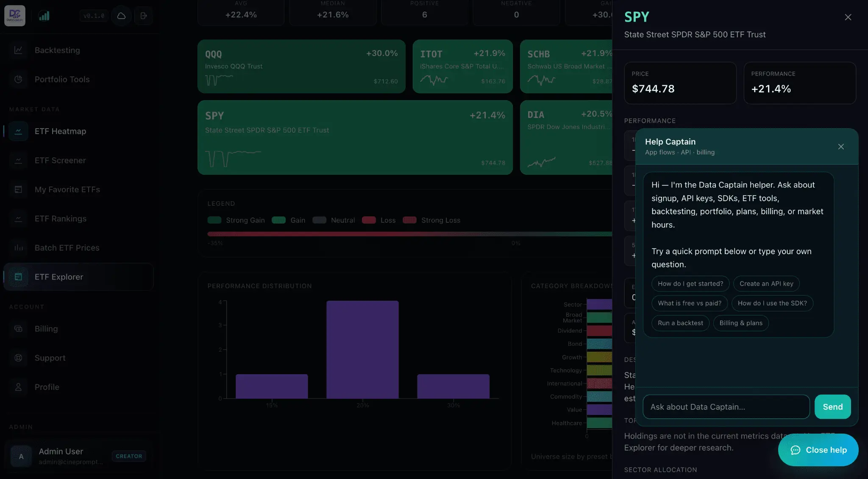Click the ETF Rankings icon
This screenshot has height=479, width=868.
click(x=18, y=219)
